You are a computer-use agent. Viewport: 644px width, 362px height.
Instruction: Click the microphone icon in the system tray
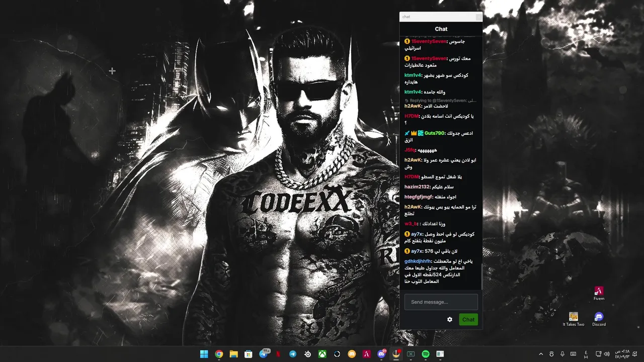pos(562,354)
